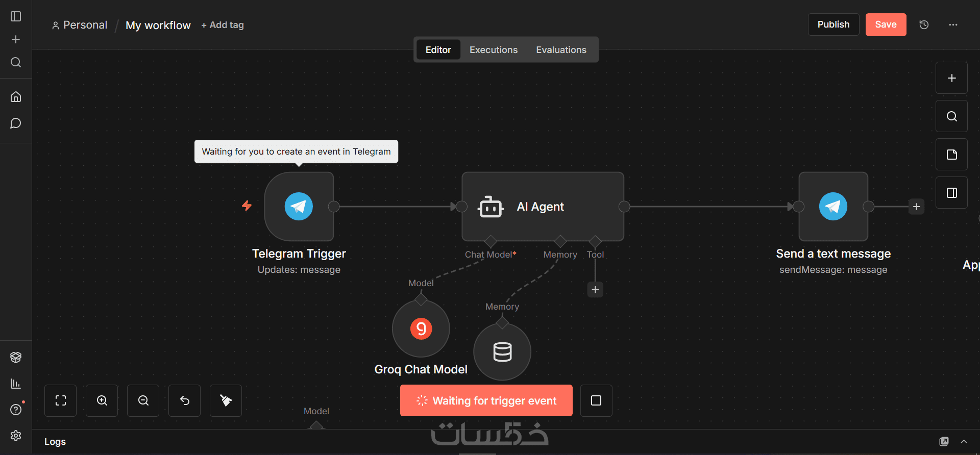The image size is (980, 455).
Task: Click the AI Agent output connector dot
Action: 624,207
